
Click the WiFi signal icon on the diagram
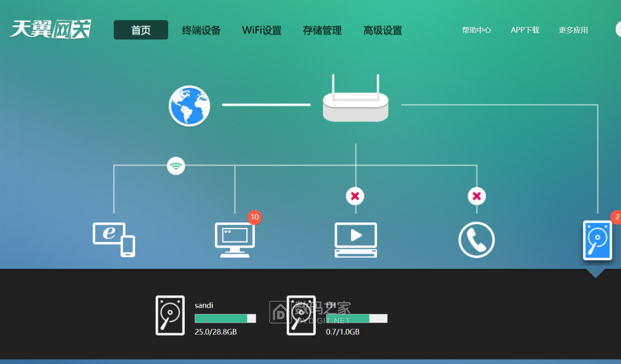pyautogui.click(x=176, y=166)
